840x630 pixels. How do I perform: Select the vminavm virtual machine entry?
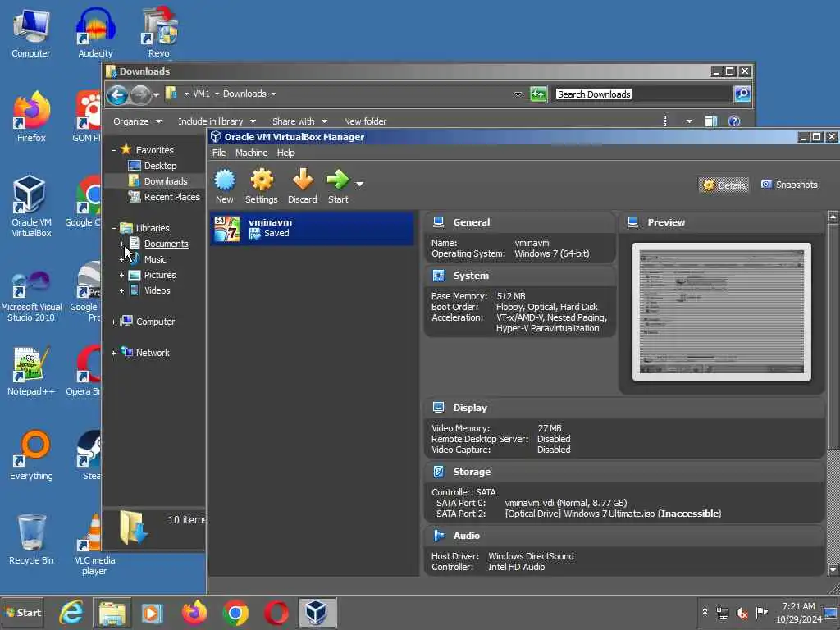click(x=313, y=228)
